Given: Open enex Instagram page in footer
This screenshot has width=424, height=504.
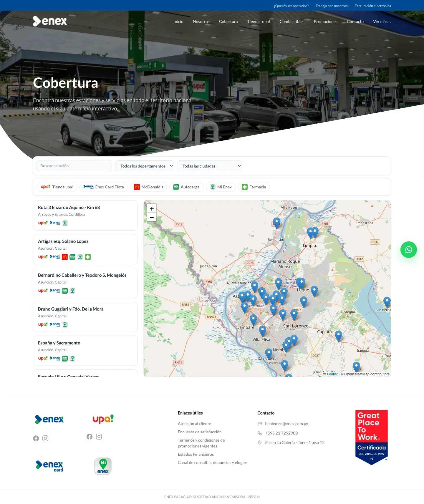Looking at the screenshot, I should (x=45, y=438).
